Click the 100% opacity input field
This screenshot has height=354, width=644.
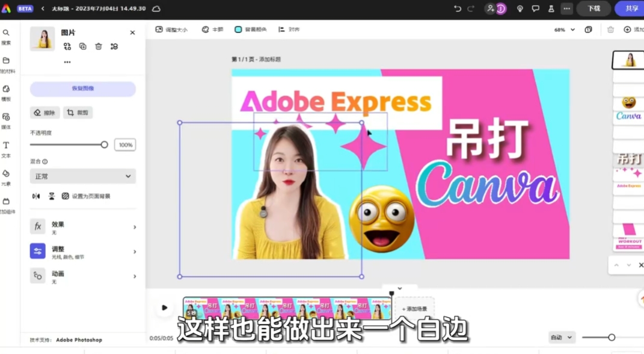(x=125, y=144)
